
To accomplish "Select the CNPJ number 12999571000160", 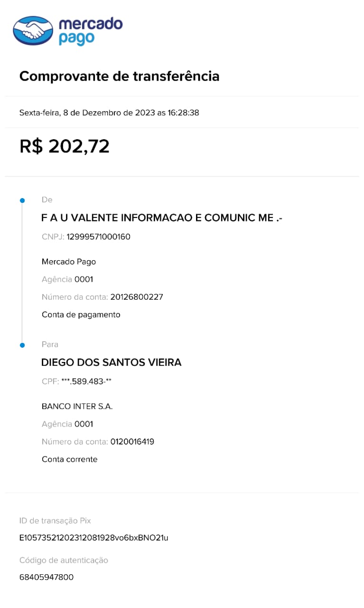I will 98,237.
